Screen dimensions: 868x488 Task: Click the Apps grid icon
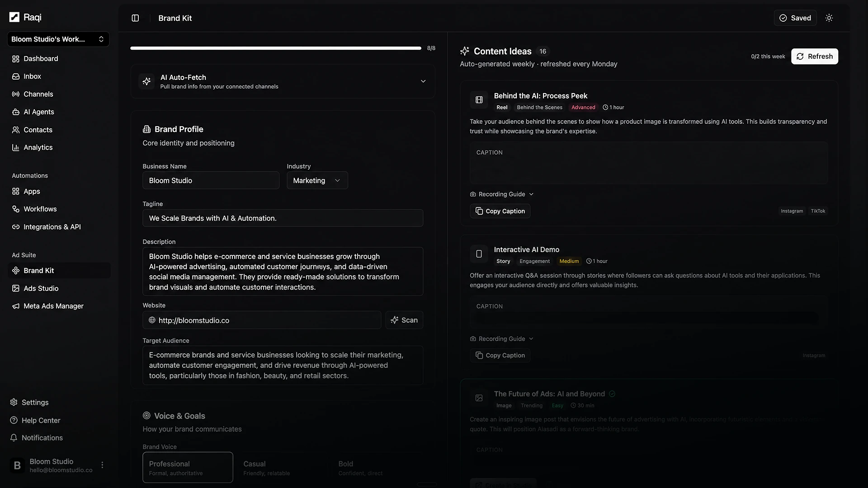16,191
